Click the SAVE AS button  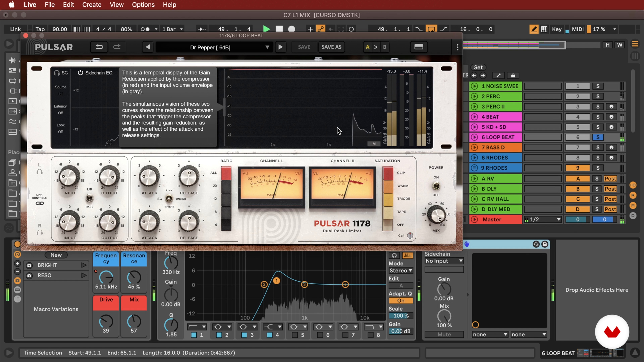(x=331, y=47)
